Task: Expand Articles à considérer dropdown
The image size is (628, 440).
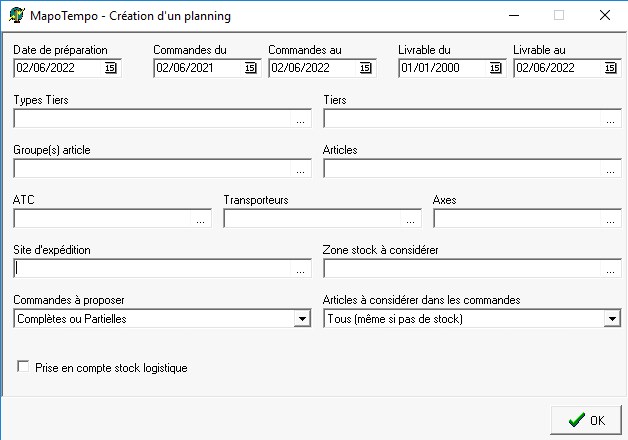Action: [612, 319]
